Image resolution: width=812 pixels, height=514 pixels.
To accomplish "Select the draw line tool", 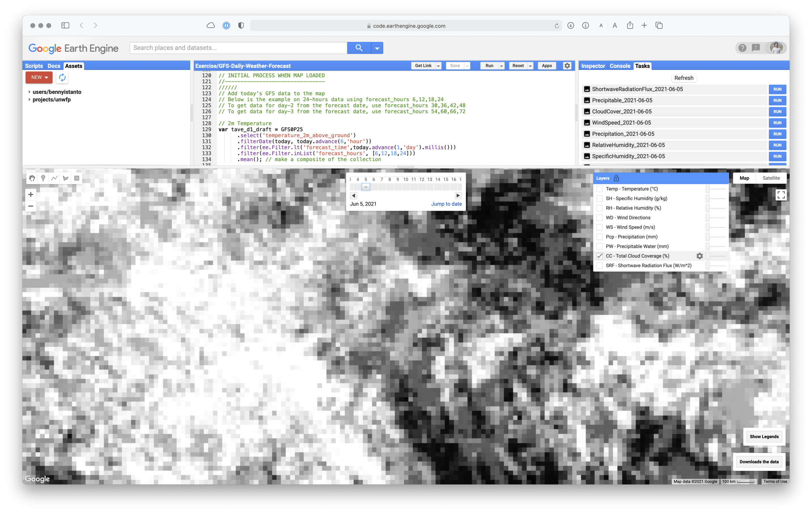I will tap(54, 178).
